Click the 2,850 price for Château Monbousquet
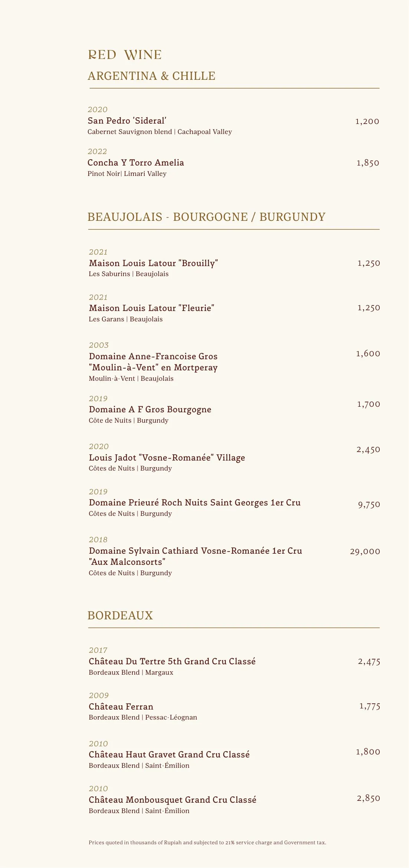Screen dimensions: 409x868 coord(368,798)
